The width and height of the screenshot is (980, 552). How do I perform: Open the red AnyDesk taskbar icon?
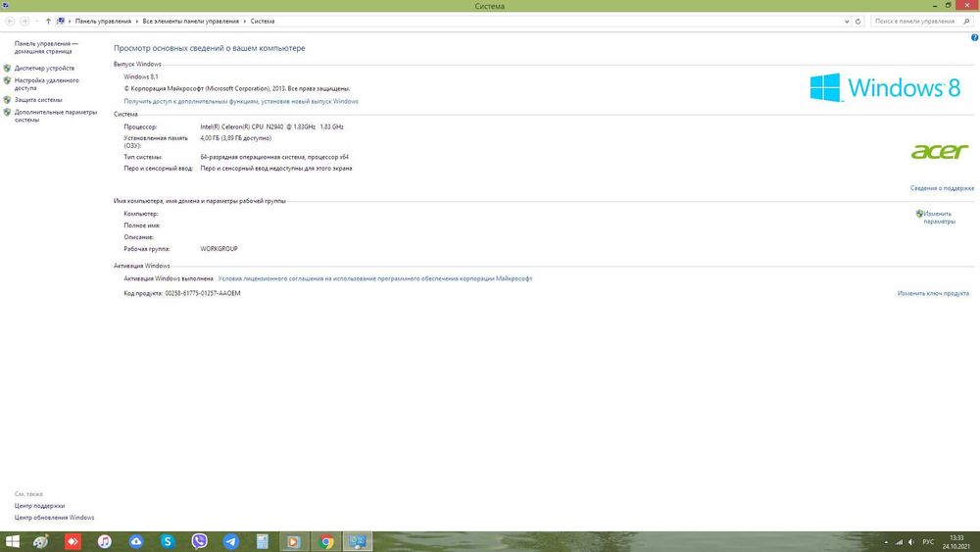coord(73,541)
